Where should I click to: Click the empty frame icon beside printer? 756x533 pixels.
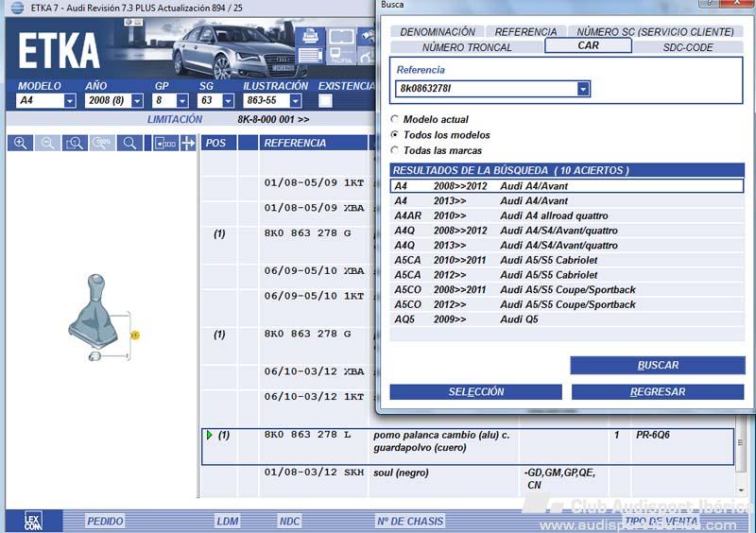341,37
